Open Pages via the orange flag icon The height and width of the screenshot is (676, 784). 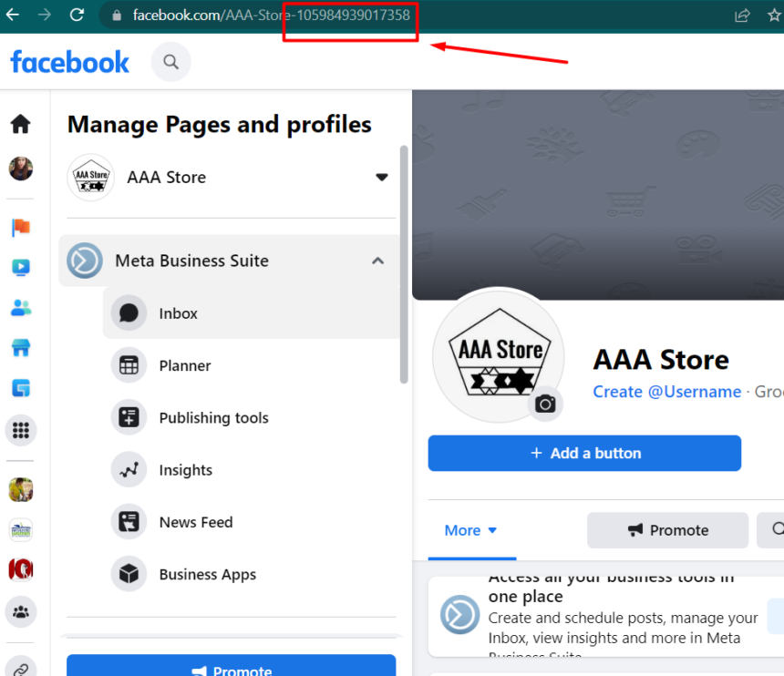tap(20, 228)
